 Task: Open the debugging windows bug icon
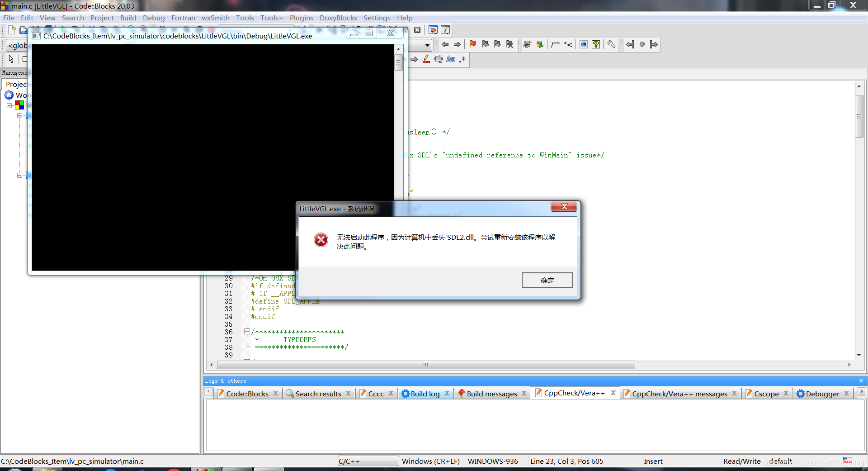click(x=433, y=30)
